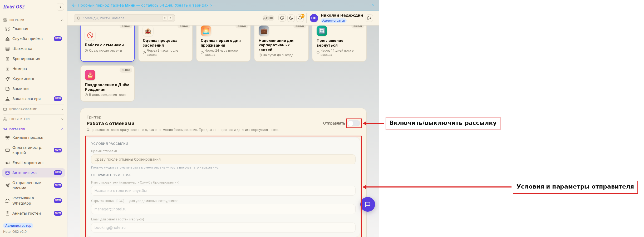The image size is (644, 237).
Task: Select the birthday greeting trigger card
Action: tap(107, 83)
